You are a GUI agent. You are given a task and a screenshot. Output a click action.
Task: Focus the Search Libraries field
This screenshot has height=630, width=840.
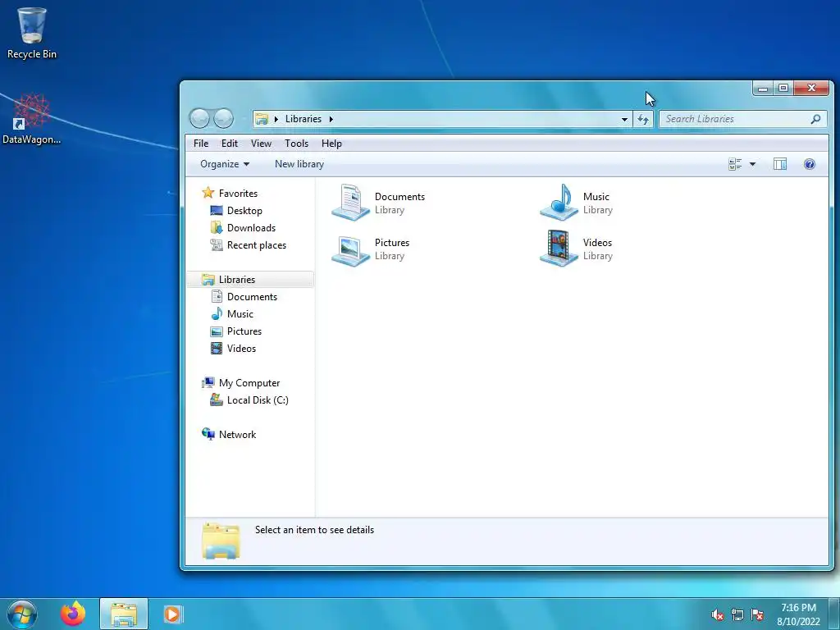742,119
